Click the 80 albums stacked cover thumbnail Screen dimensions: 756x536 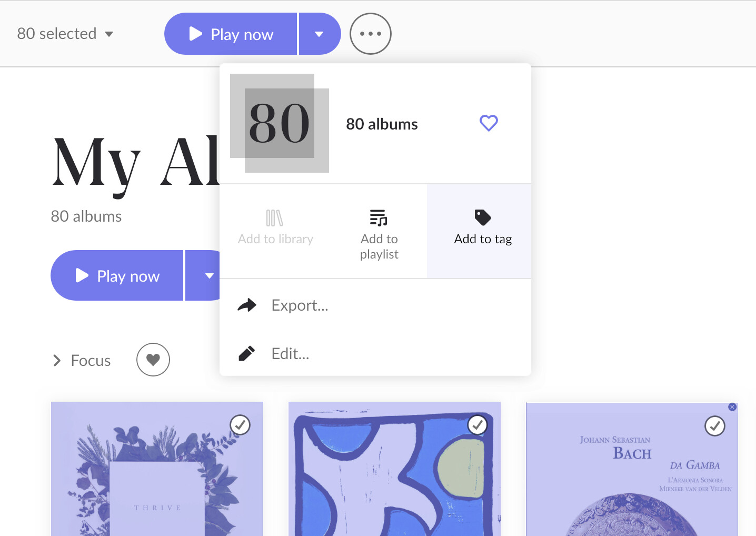(x=280, y=123)
